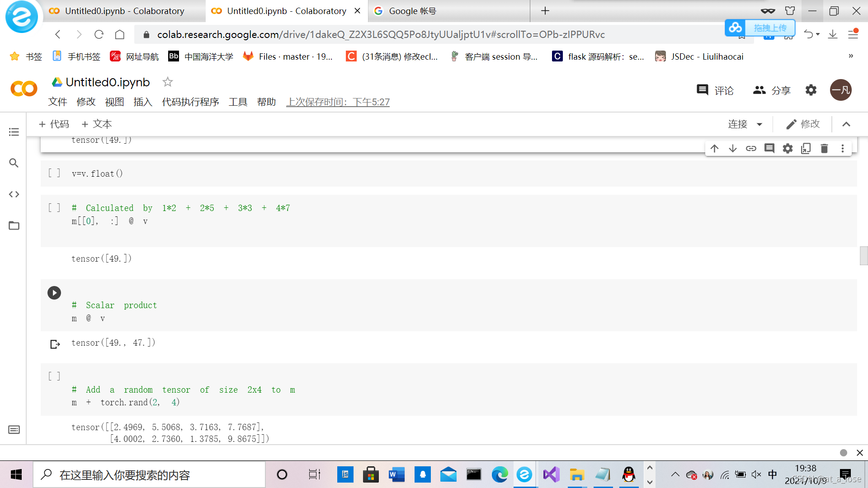The width and height of the screenshot is (868, 488).
Task: Open the table of contents sidebar icon
Action: tap(14, 132)
